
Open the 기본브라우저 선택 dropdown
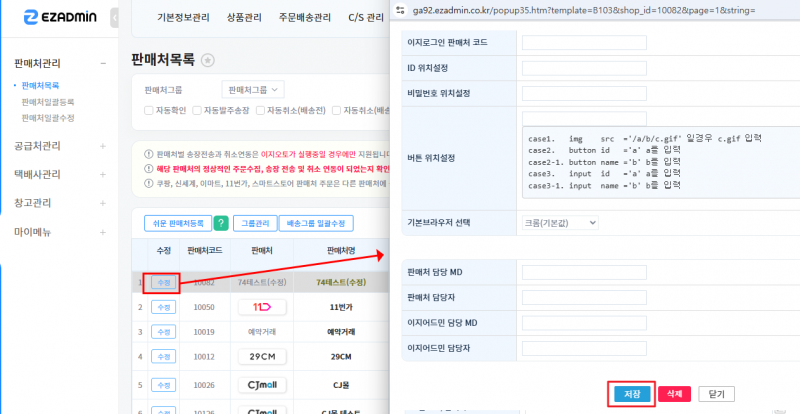[560, 223]
